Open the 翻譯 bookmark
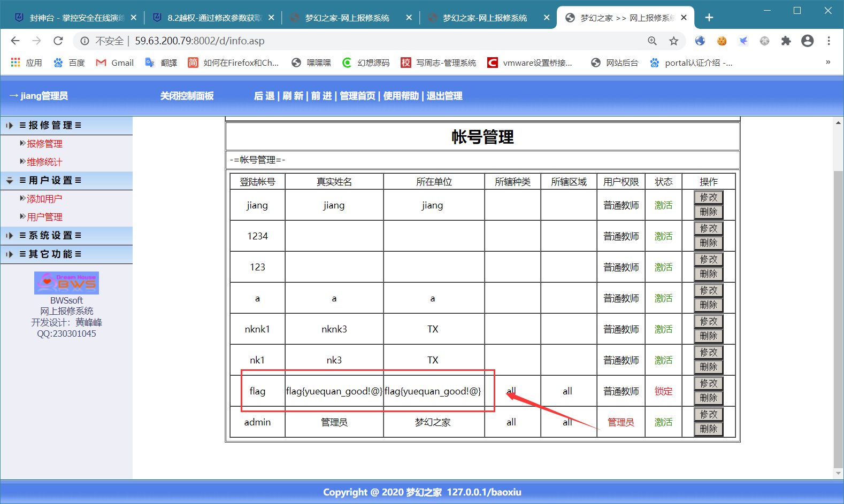 coord(161,63)
